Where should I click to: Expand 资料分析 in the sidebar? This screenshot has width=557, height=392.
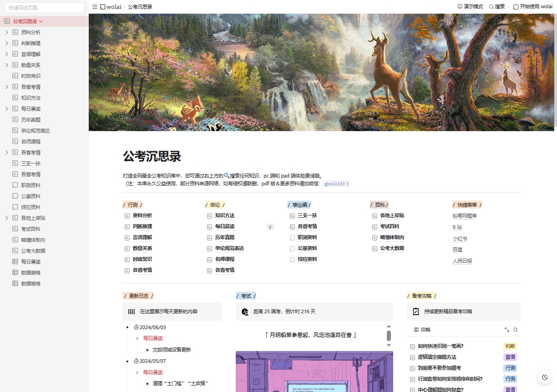point(6,32)
